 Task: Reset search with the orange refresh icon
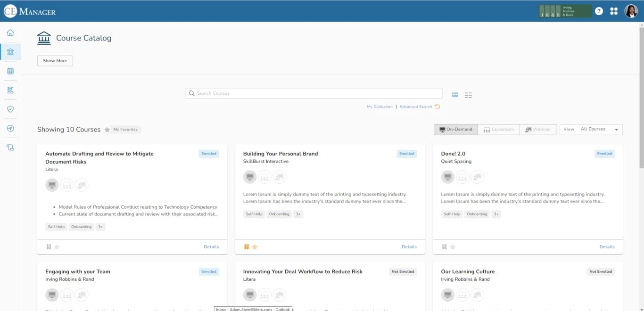438,106
